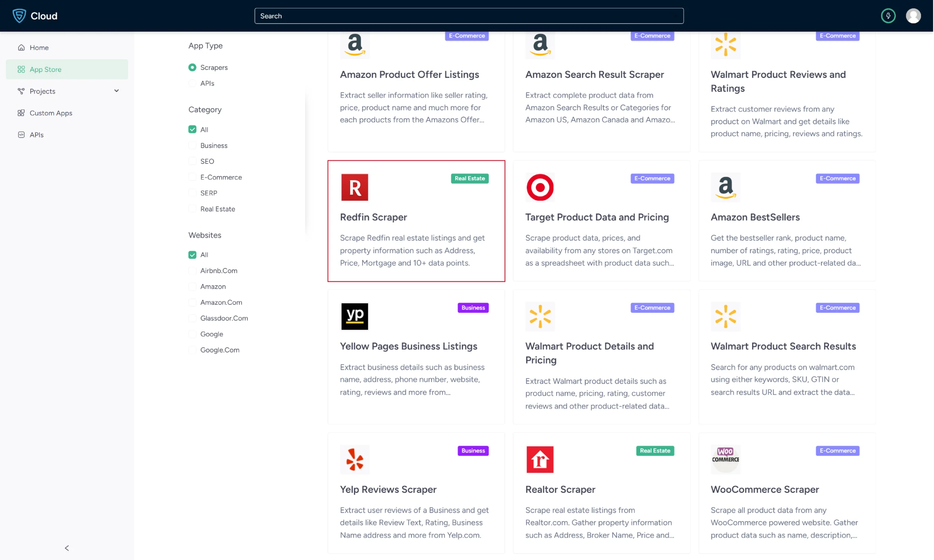This screenshot has width=934, height=560.
Task: Click the Redfin R logo
Action: (x=355, y=187)
